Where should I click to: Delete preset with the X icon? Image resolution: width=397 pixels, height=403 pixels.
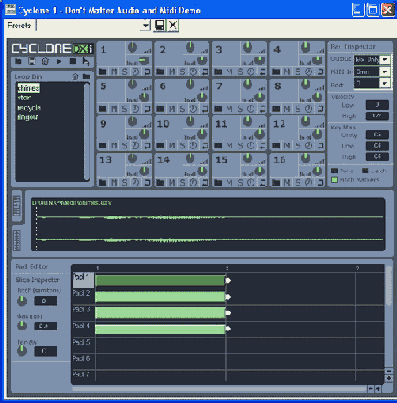click(173, 25)
